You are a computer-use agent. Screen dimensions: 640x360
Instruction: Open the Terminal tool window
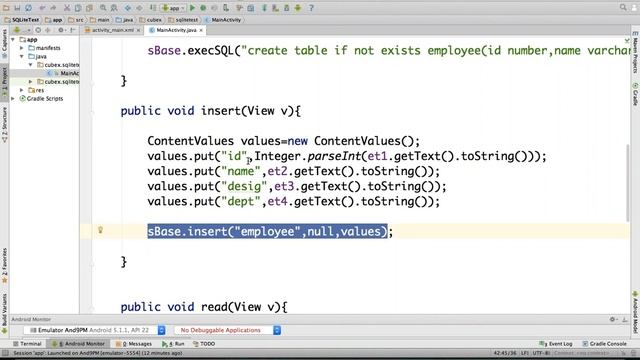click(x=27, y=344)
